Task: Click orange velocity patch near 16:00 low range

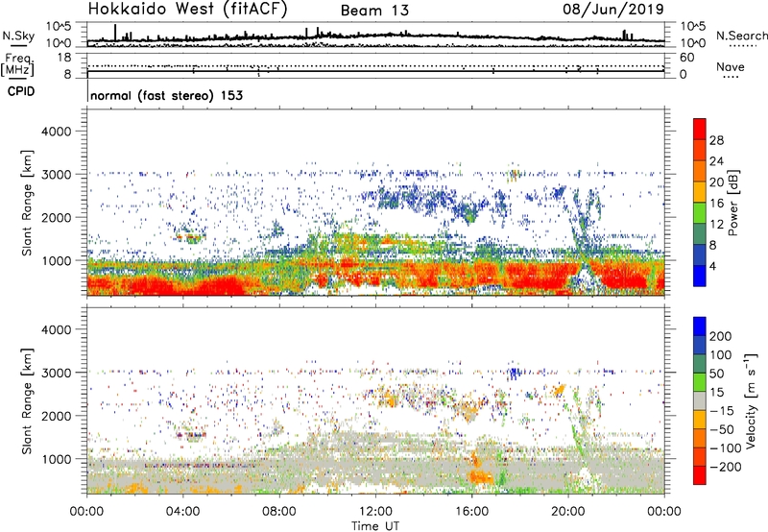Action: coord(481,476)
